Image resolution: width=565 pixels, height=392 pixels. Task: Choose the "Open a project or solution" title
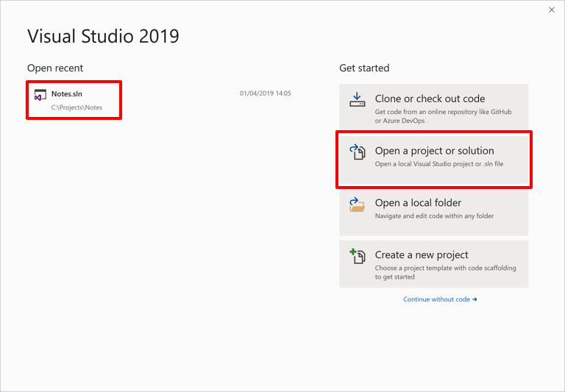tap(434, 151)
